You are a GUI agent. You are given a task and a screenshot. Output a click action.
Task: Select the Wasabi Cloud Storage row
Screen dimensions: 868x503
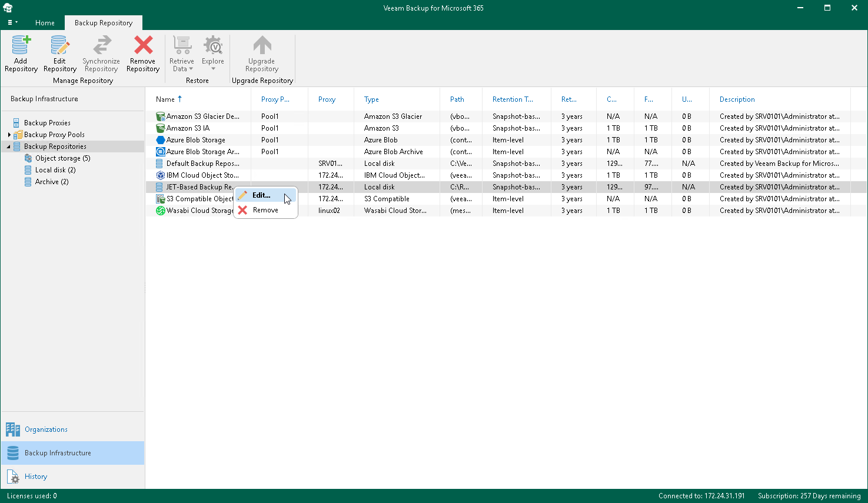(506, 211)
